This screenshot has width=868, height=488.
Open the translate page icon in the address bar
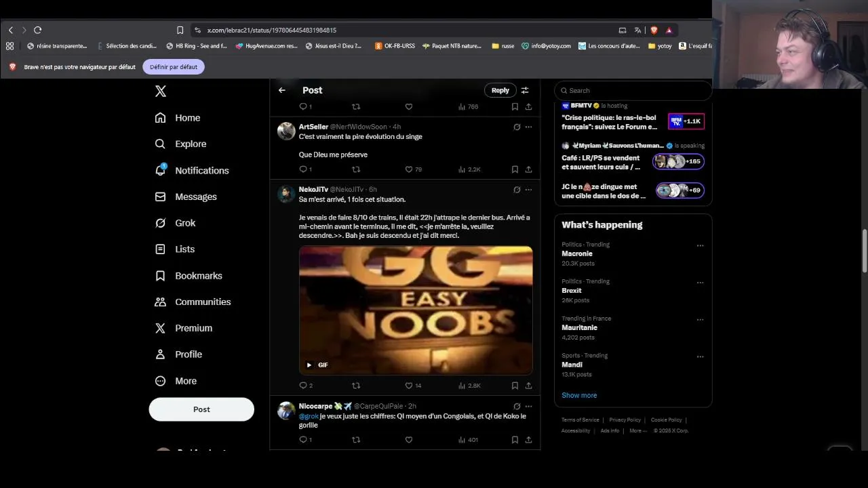tap(637, 30)
